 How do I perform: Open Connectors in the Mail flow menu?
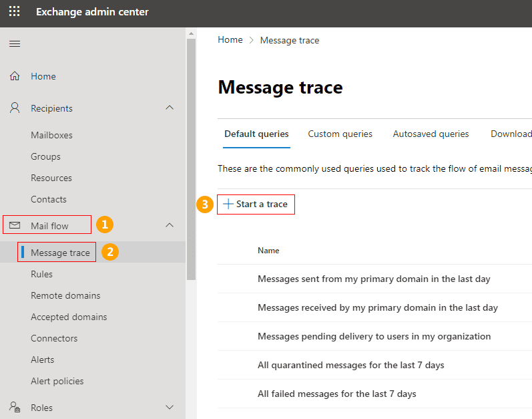click(54, 338)
